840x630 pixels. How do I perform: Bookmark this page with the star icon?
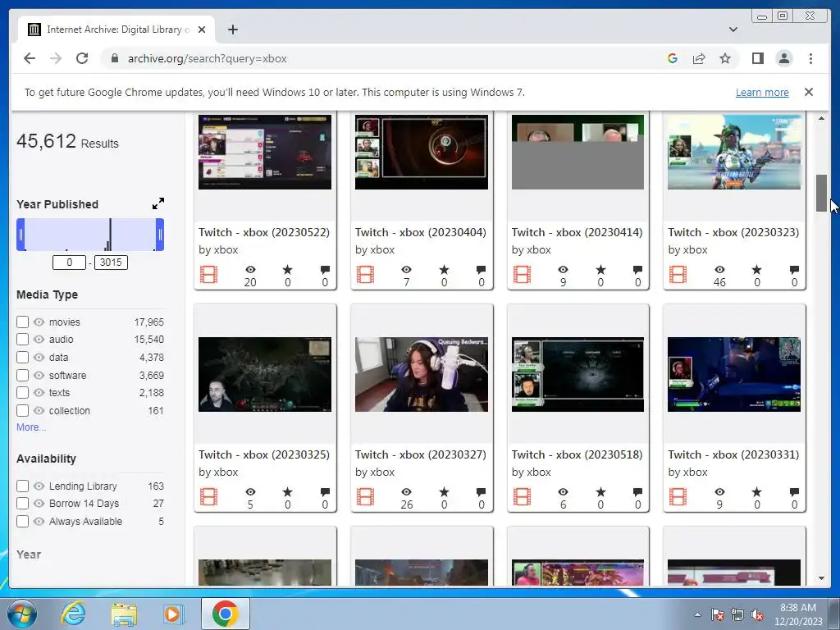click(x=725, y=58)
